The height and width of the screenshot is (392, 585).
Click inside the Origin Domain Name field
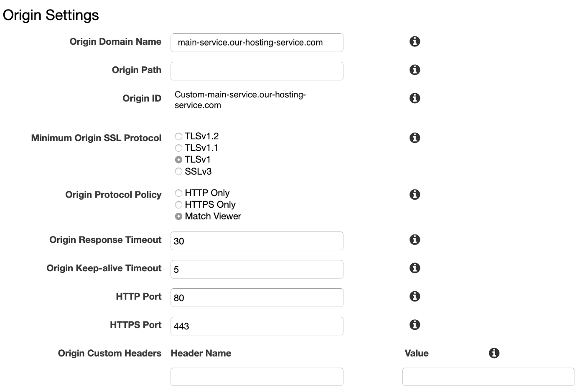pyautogui.click(x=257, y=43)
